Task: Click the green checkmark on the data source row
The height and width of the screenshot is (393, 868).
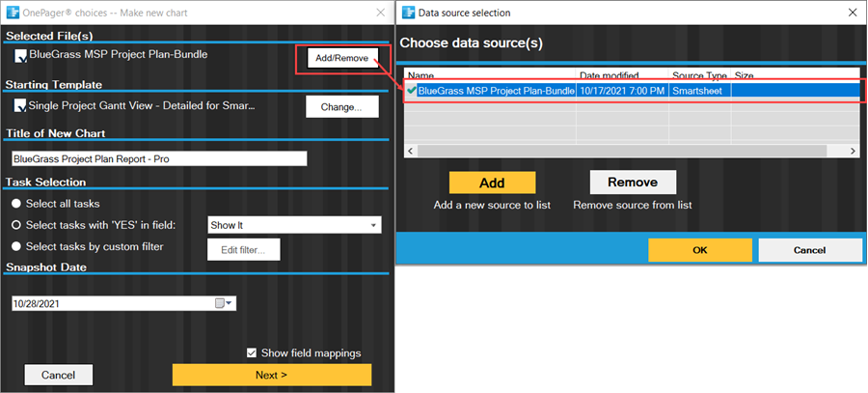Action: (411, 91)
